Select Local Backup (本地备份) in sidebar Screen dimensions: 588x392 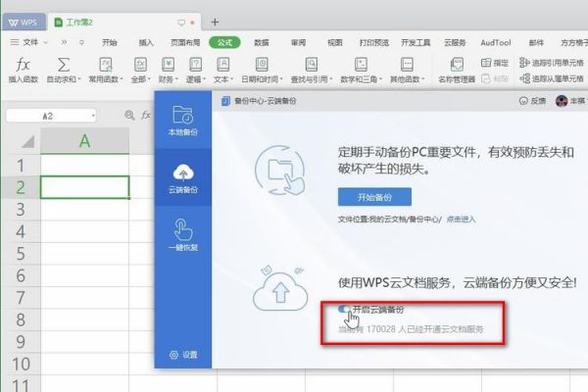click(182, 121)
